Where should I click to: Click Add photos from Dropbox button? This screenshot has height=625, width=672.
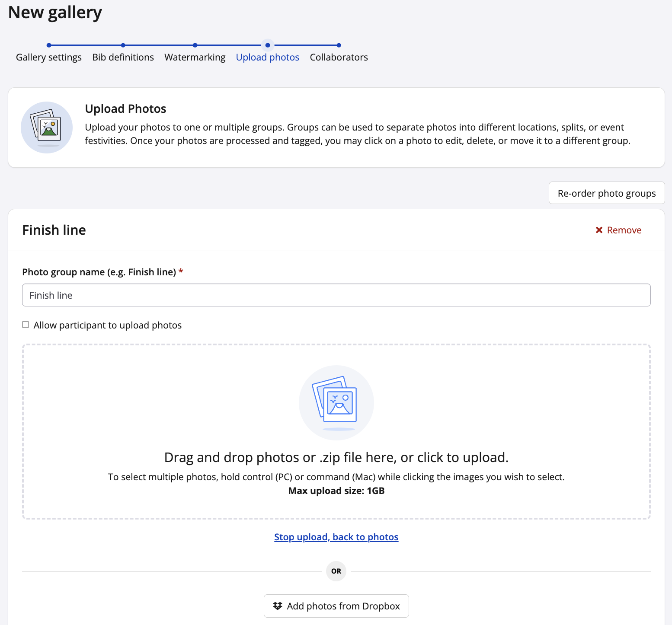pyautogui.click(x=336, y=606)
